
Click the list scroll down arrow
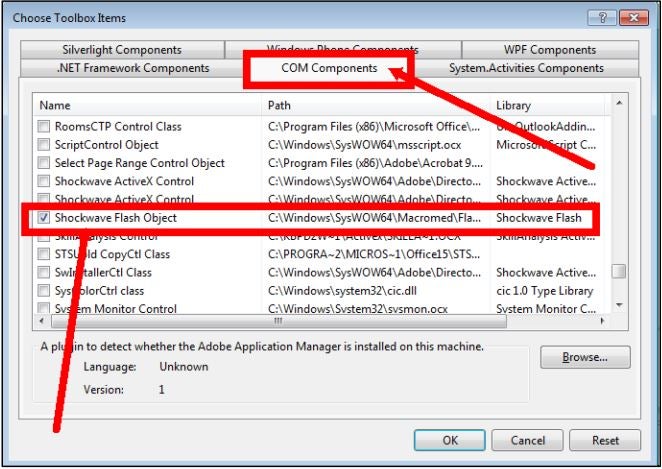pyautogui.click(x=619, y=305)
